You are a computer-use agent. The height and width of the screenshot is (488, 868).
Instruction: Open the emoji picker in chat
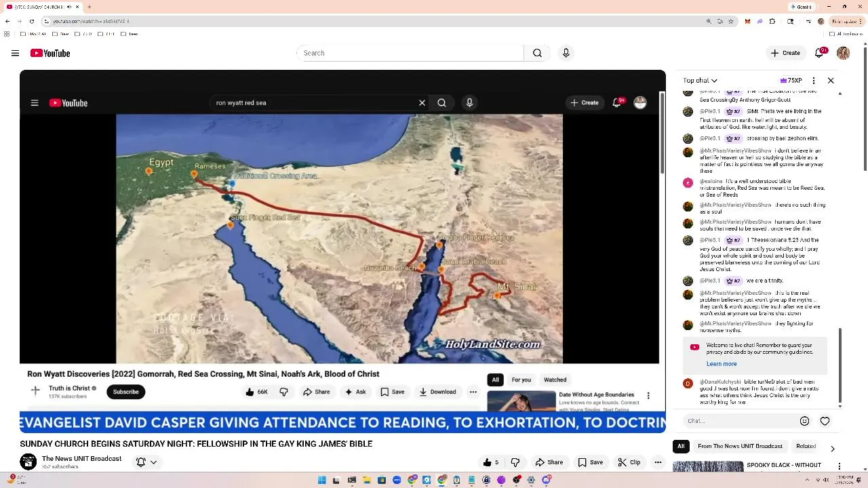click(x=804, y=421)
